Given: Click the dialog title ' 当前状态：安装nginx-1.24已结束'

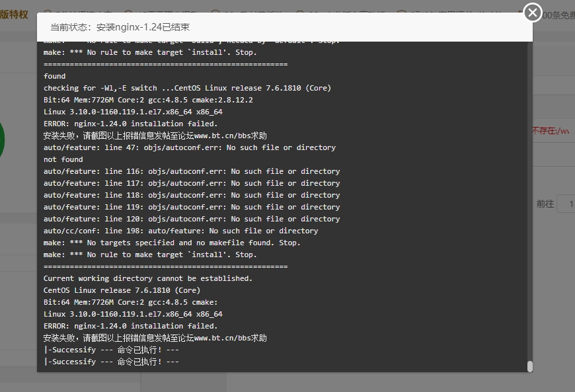Looking at the screenshot, I should 120,27.
